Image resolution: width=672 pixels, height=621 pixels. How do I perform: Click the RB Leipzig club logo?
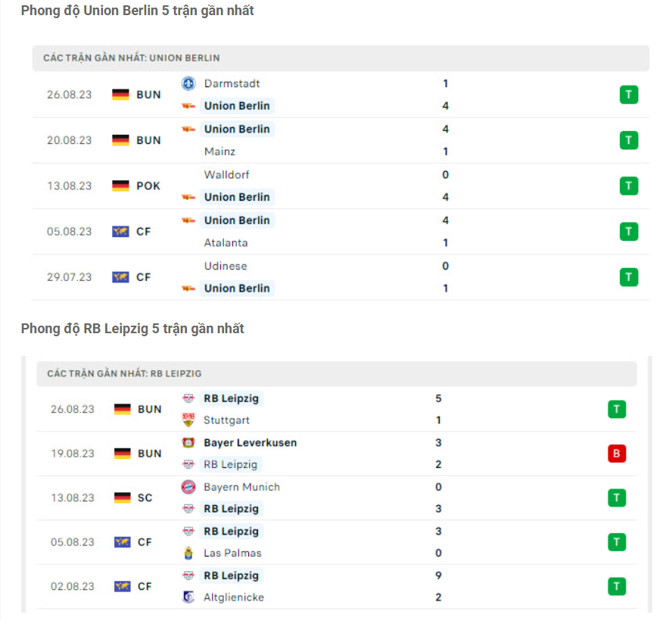point(188,398)
